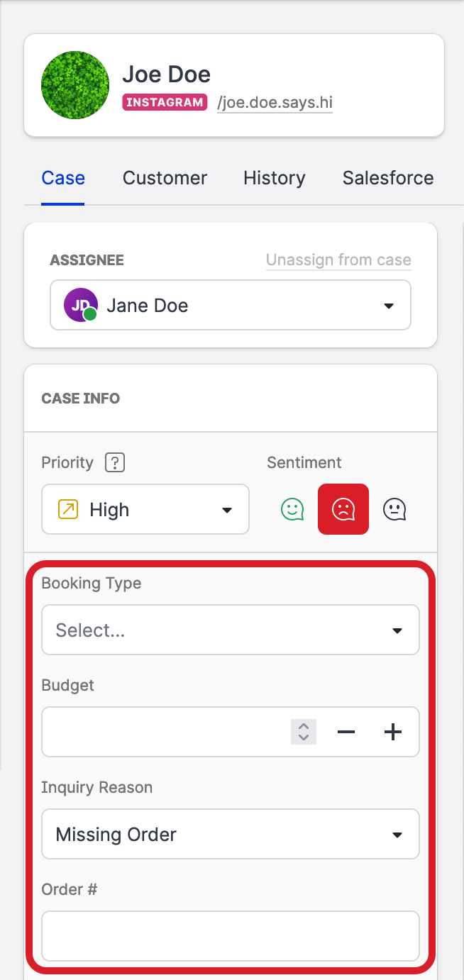
Task: Click the Budget number spinner arrows
Action: pyautogui.click(x=304, y=732)
